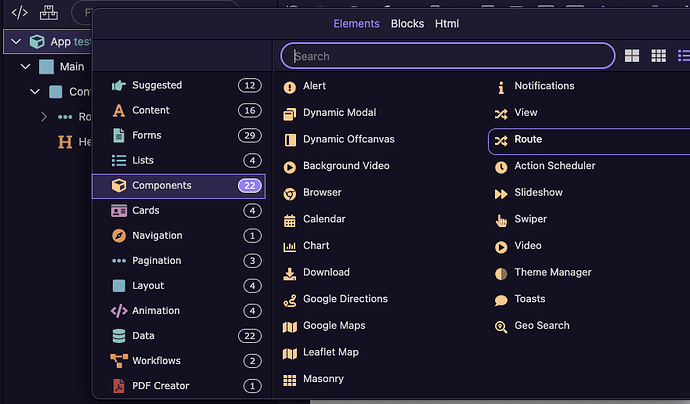Select the Chart element icon
690x404 pixels.
tap(290, 246)
